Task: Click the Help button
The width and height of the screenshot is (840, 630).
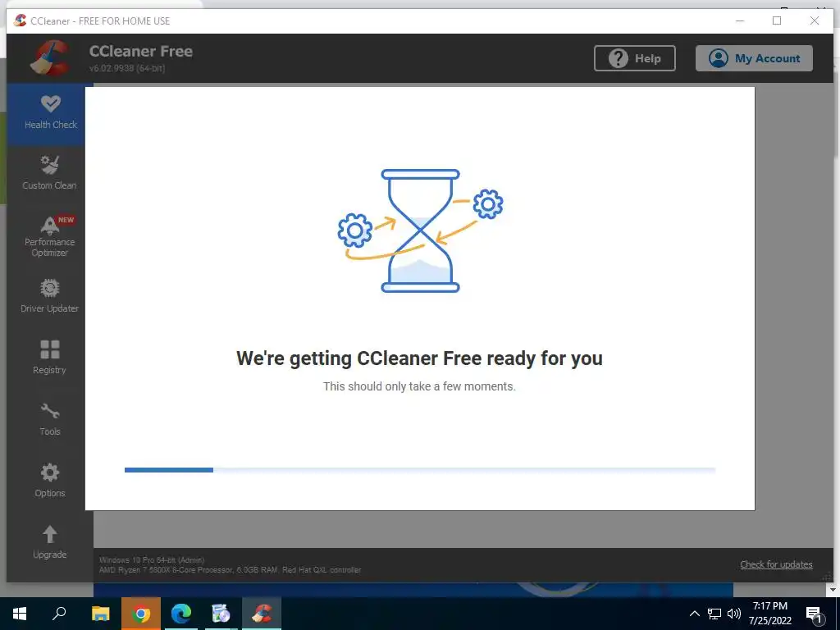Action: pyautogui.click(x=634, y=58)
